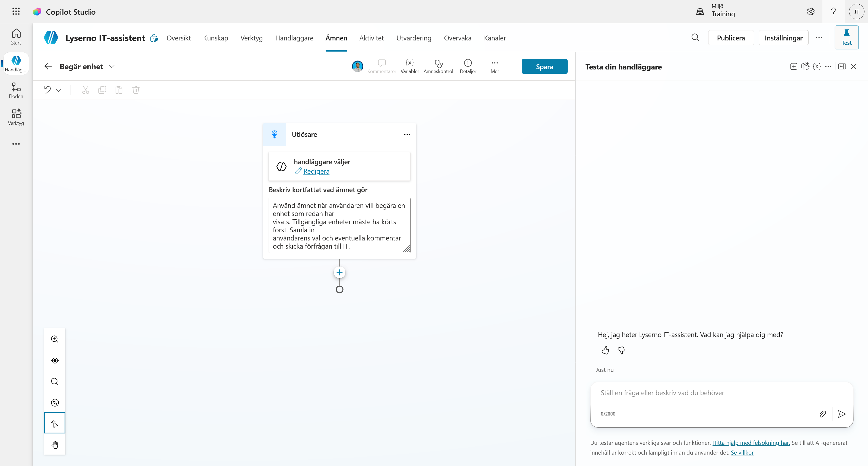Click the chat message input field
The height and width of the screenshot is (466, 868).
[722, 393]
